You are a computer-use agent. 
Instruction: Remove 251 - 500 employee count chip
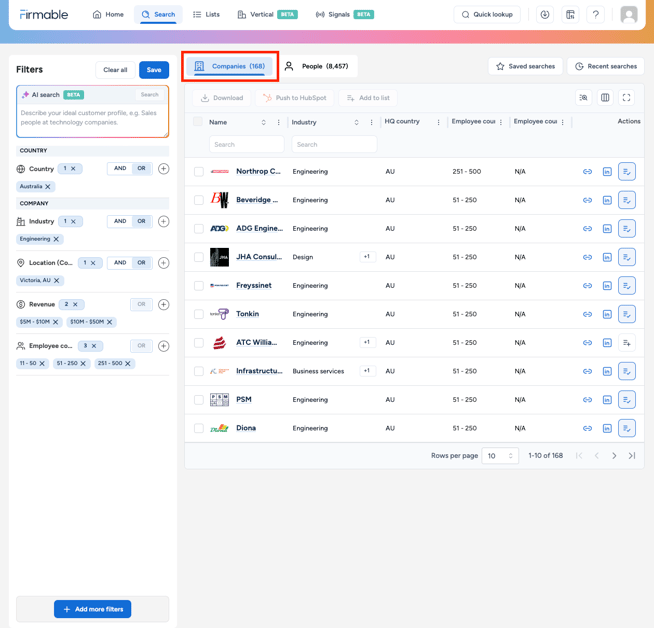coord(128,364)
